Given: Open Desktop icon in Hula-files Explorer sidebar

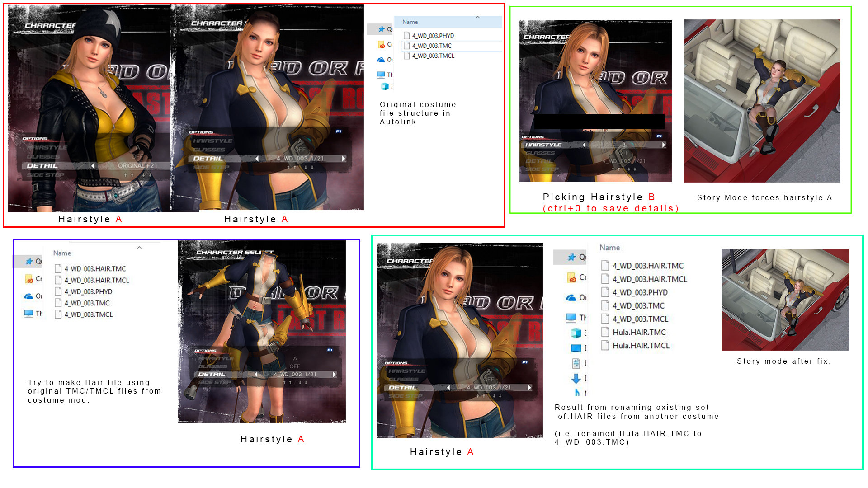Looking at the screenshot, I should (576, 348).
